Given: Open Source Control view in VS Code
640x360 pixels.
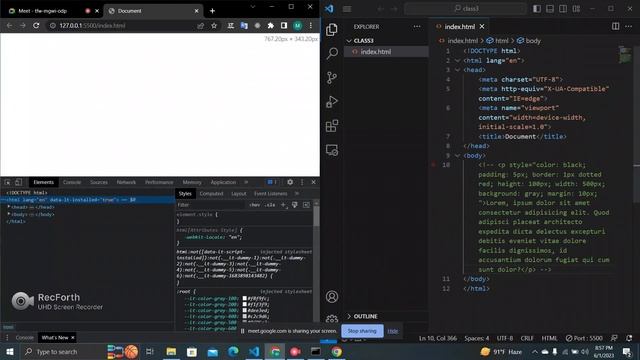Looking at the screenshot, I should [x=332, y=78].
